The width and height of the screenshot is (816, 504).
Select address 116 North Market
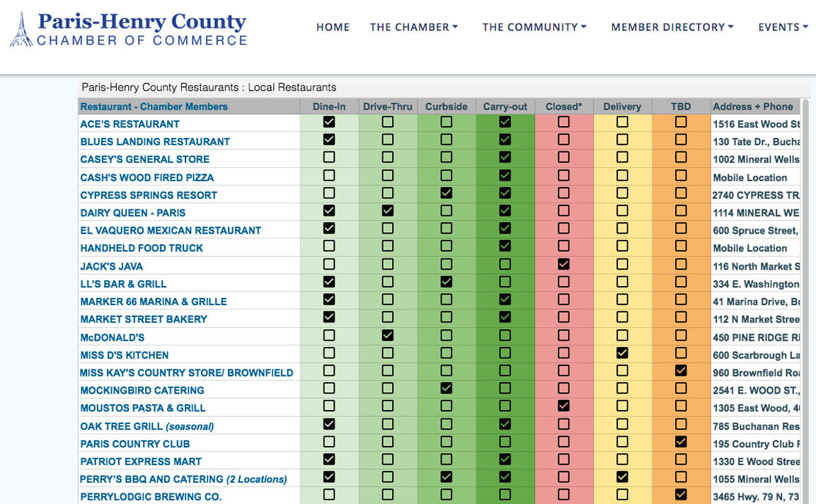click(756, 267)
